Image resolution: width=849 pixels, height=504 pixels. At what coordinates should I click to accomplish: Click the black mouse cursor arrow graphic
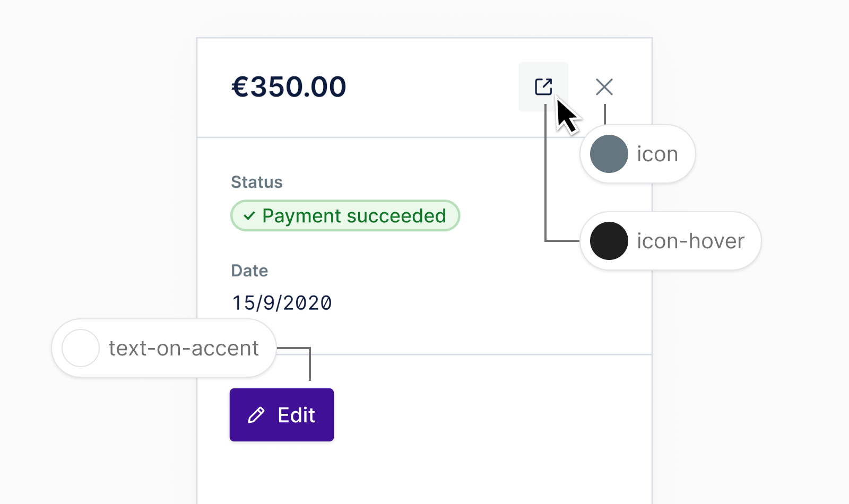567,116
